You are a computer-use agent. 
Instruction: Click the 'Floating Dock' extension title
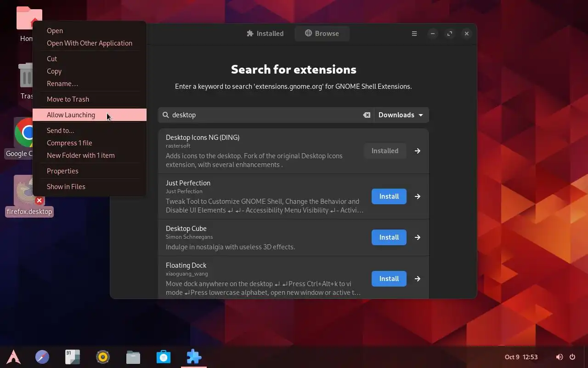(x=186, y=265)
